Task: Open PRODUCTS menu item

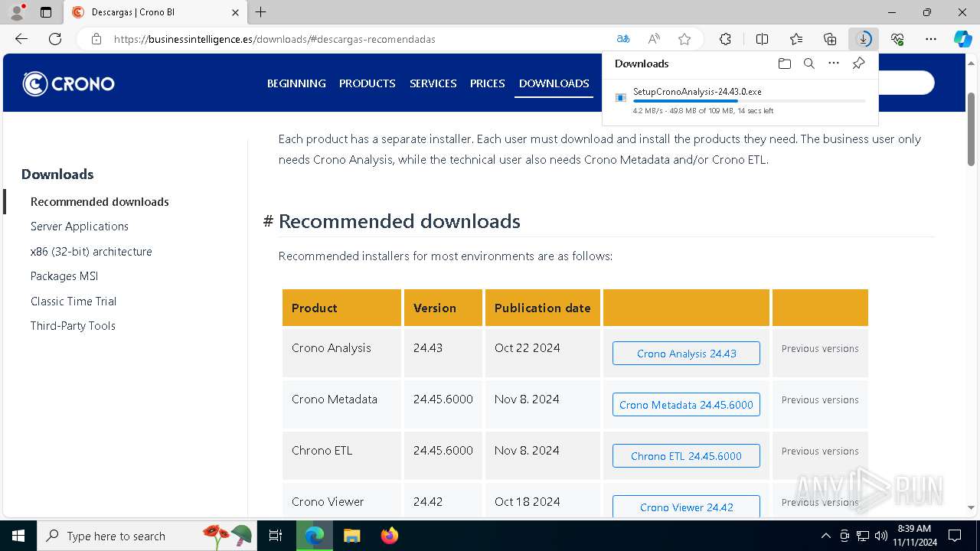Action: click(x=367, y=83)
